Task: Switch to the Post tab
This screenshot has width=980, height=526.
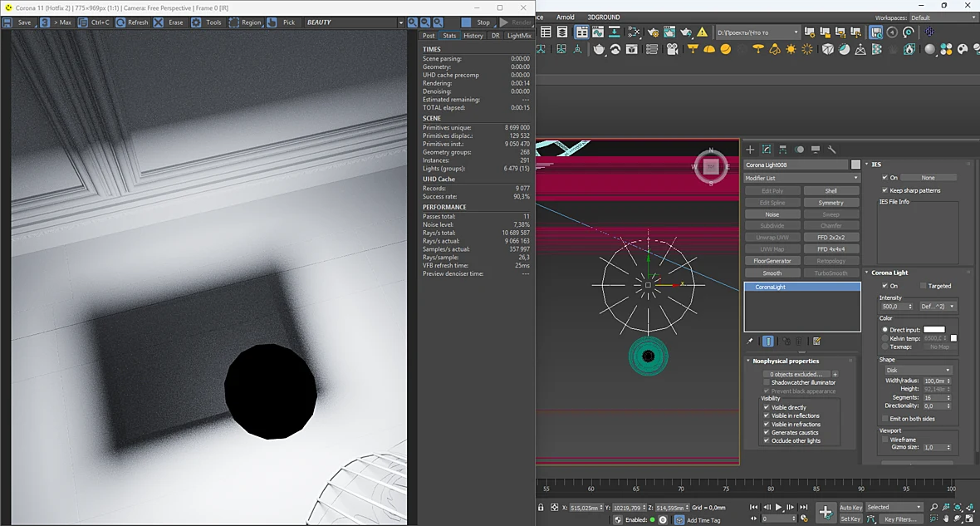Action: pos(428,36)
